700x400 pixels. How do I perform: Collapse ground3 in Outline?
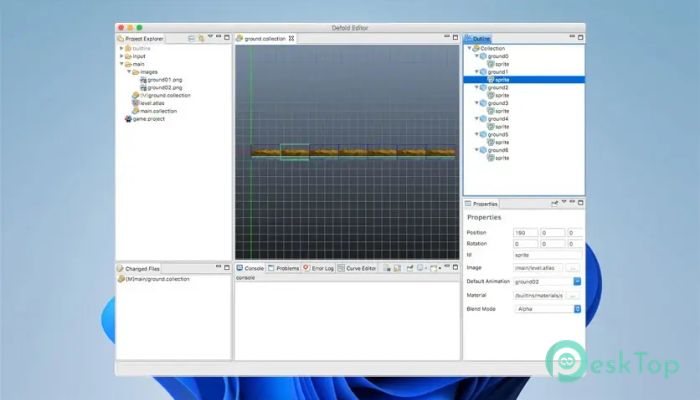click(477, 103)
